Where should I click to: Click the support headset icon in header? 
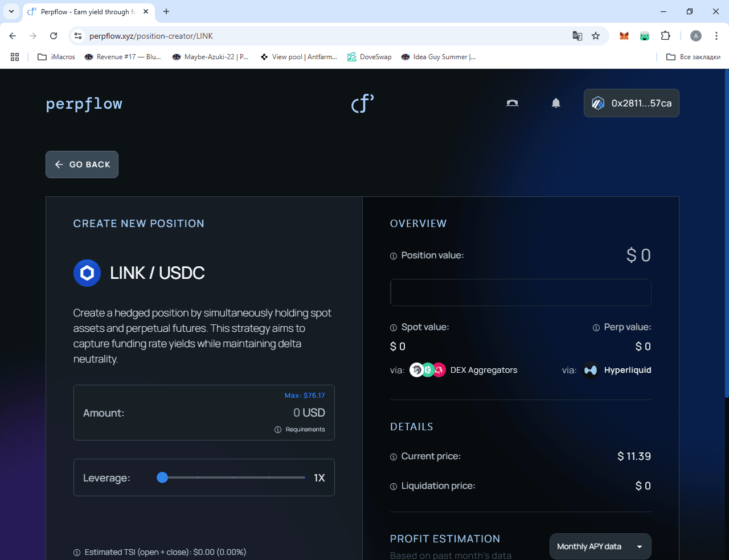pyautogui.click(x=512, y=103)
